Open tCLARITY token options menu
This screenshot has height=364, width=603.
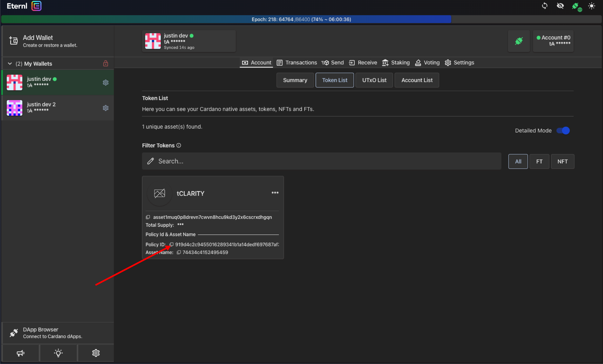[x=275, y=193]
